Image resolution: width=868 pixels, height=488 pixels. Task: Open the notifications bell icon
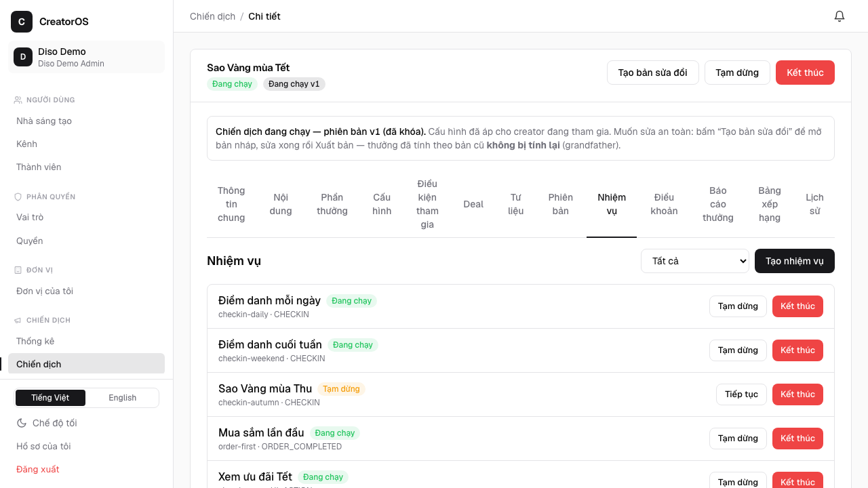point(840,16)
